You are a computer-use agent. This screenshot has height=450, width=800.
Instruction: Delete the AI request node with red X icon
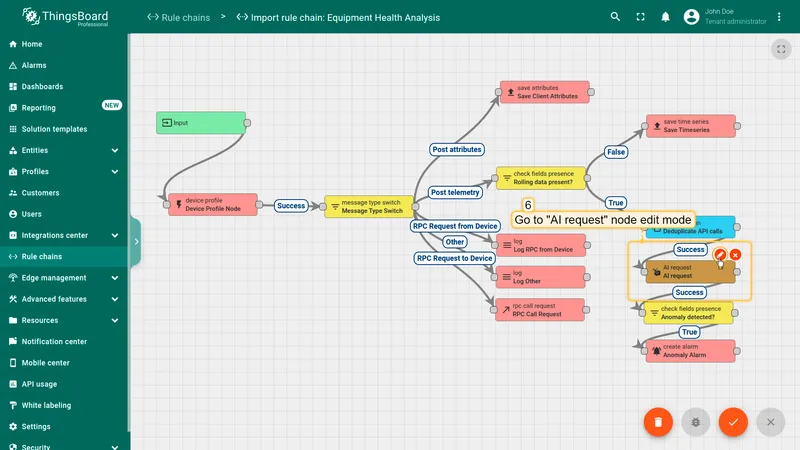[735, 255]
